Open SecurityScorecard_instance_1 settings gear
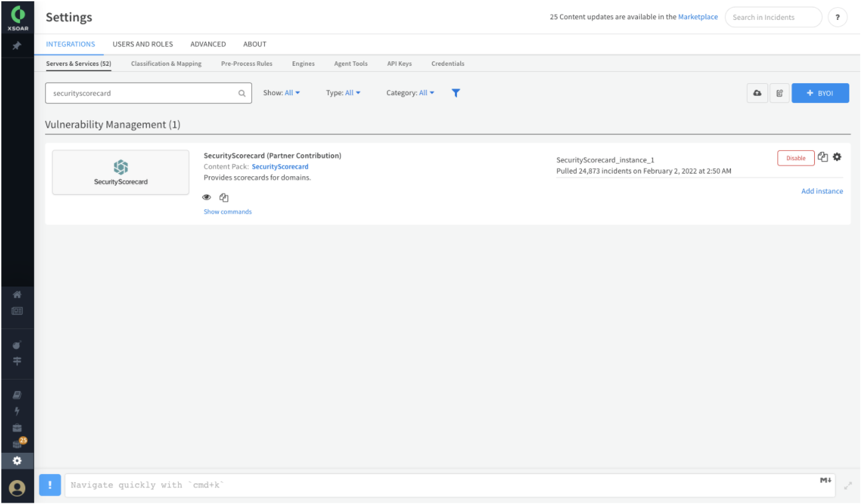The image size is (862, 504). pos(837,157)
